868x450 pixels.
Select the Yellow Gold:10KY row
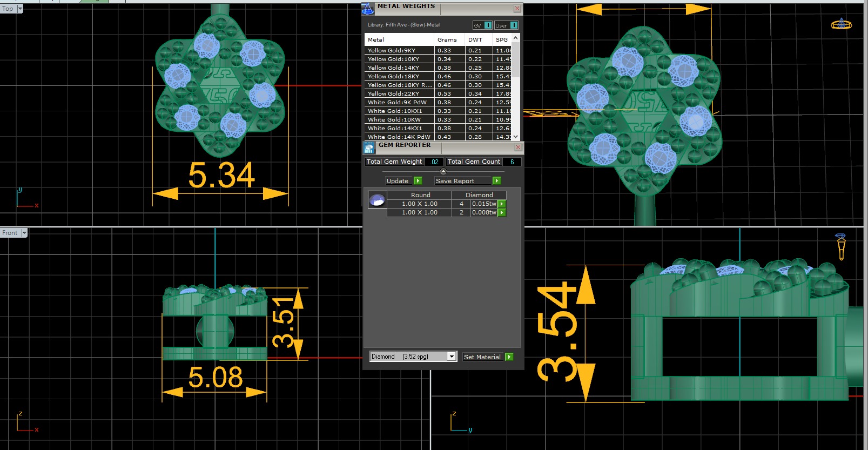[x=438, y=59]
